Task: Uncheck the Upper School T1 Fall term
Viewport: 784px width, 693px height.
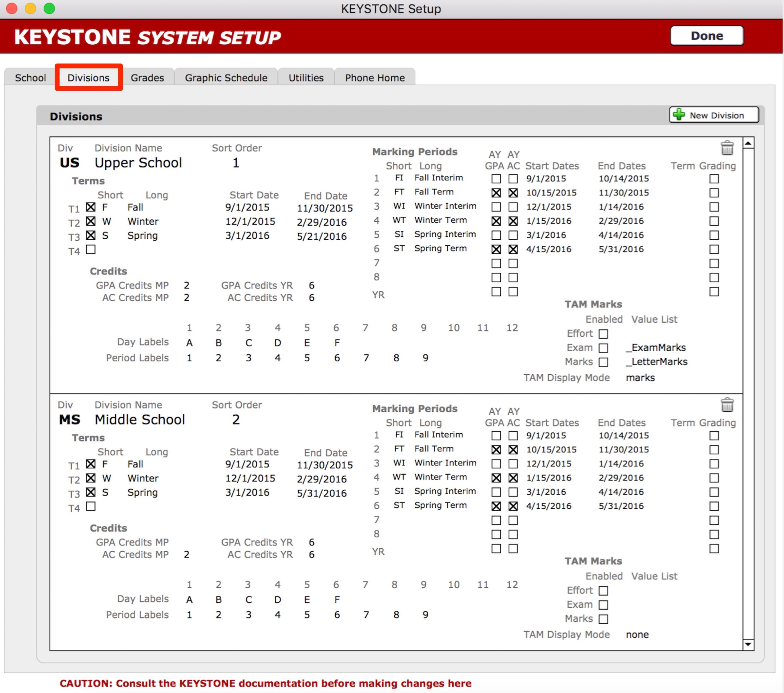Action: click(x=91, y=207)
